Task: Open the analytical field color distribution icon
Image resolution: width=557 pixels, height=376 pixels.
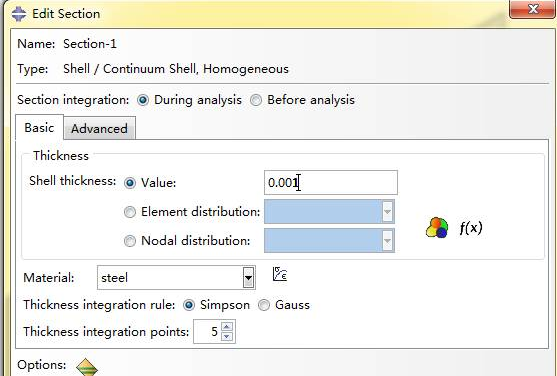Action: [x=437, y=227]
